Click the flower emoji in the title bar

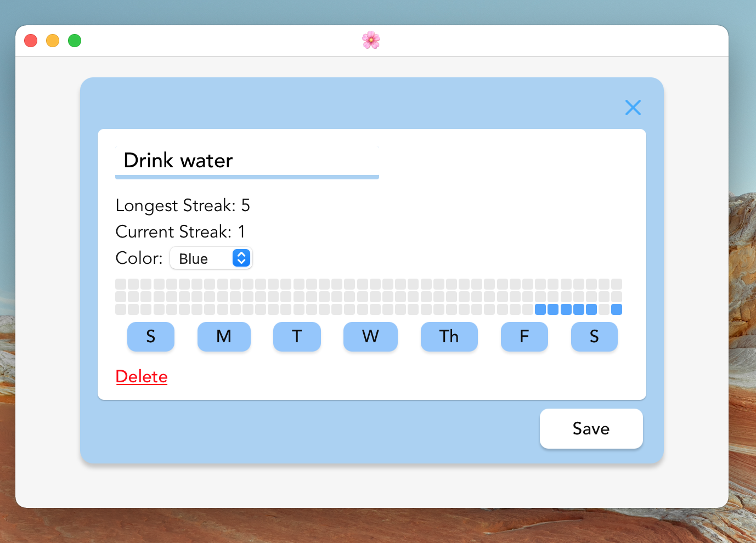(x=371, y=39)
